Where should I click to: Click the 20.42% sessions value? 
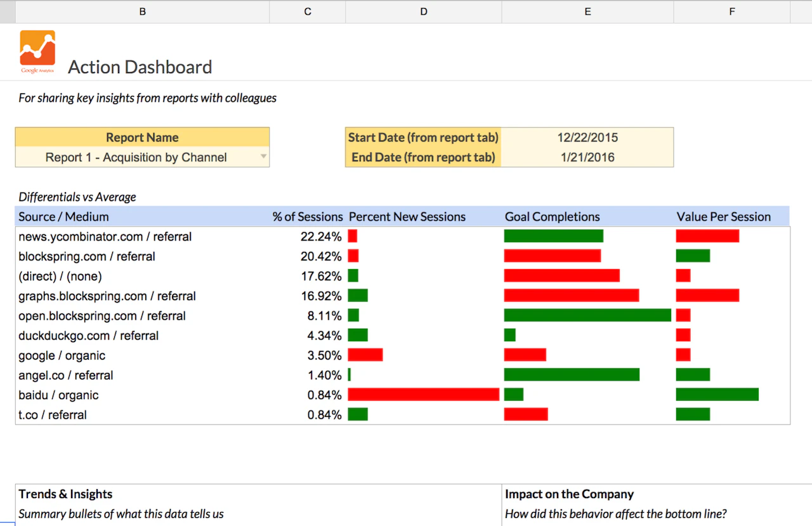(x=321, y=256)
